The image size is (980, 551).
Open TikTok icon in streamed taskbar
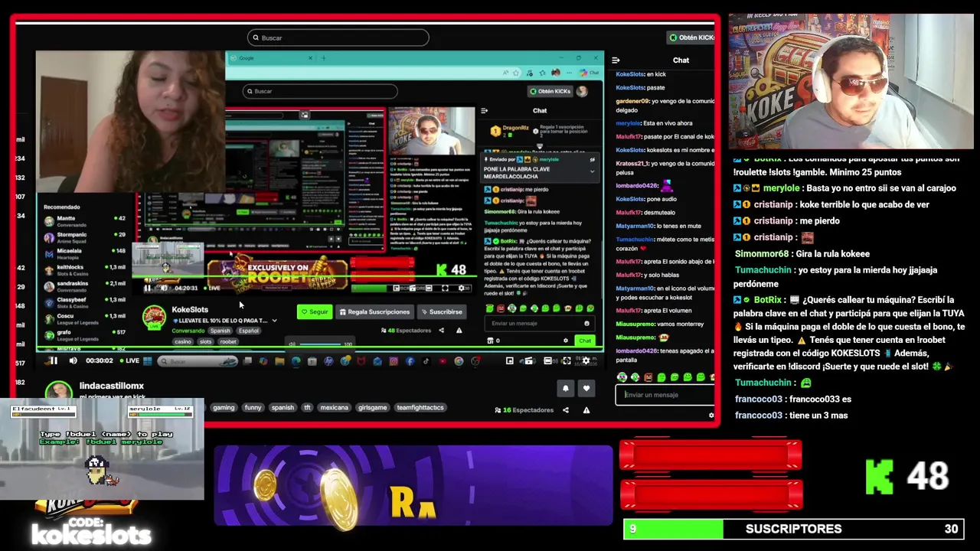pos(426,361)
